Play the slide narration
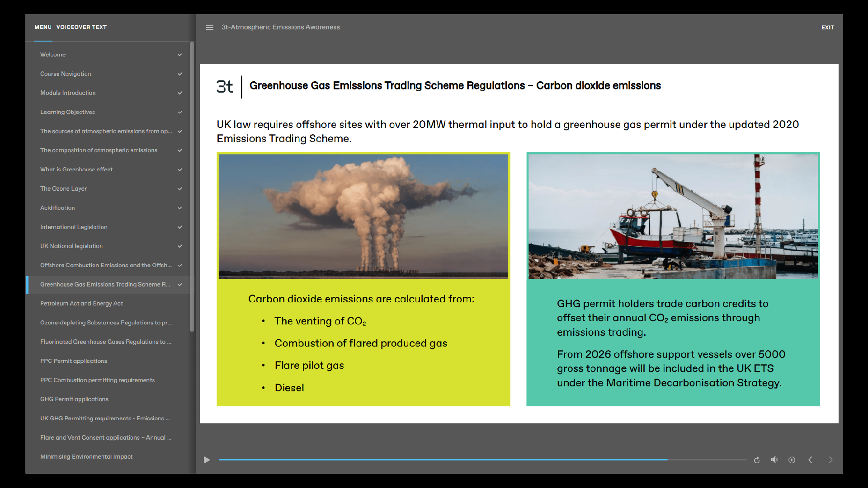 point(207,460)
